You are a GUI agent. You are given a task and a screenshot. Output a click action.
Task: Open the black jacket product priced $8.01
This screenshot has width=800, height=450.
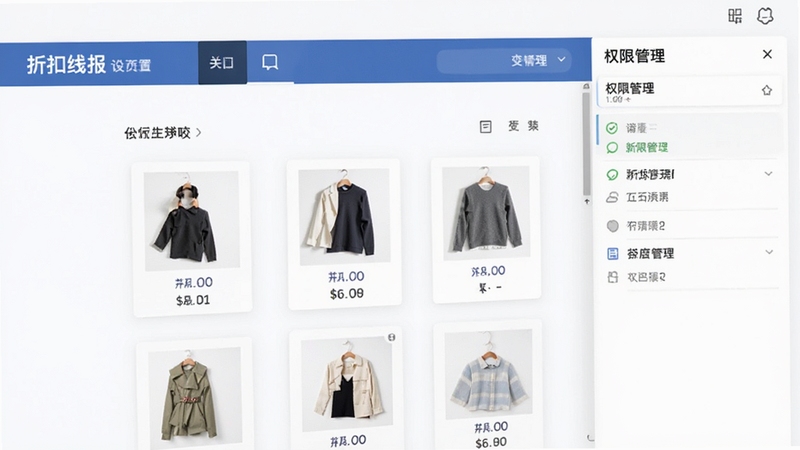pyautogui.click(x=192, y=239)
